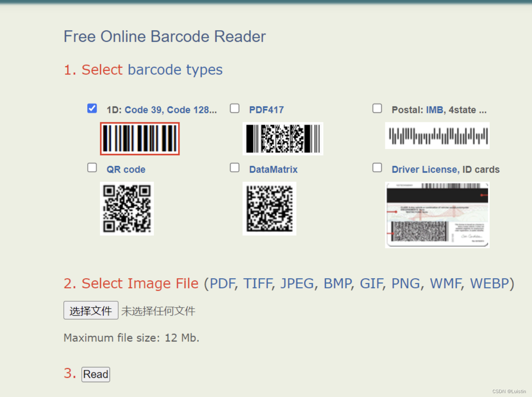Click the DataMatrix sample image
The height and width of the screenshot is (397, 532).
270,209
